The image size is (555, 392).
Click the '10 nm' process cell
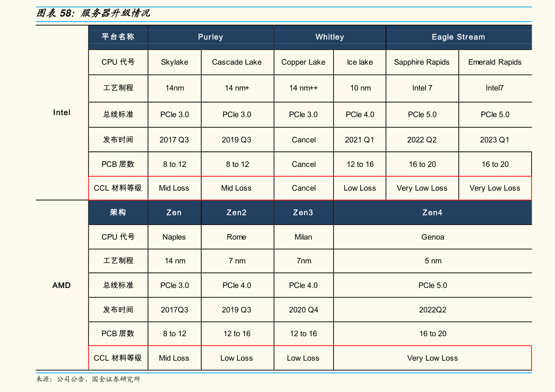pos(360,88)
